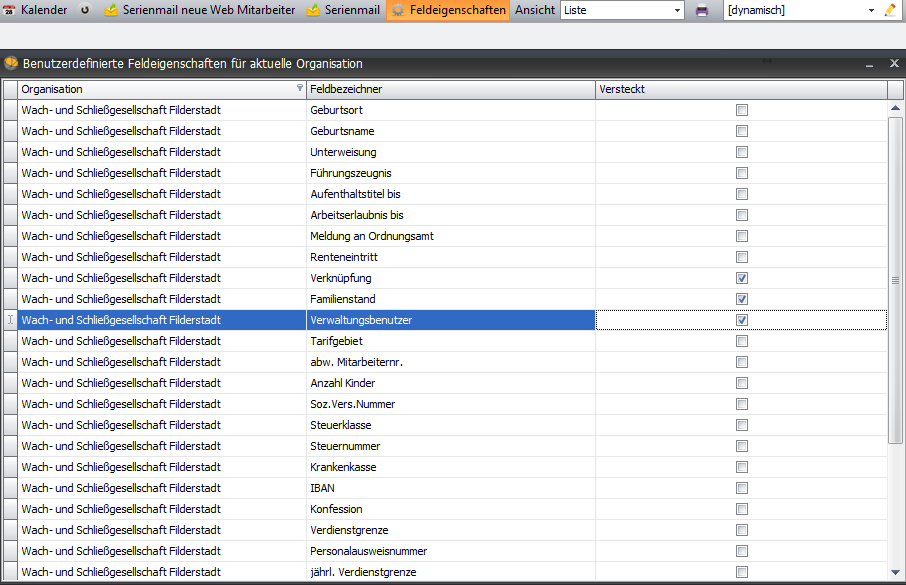Sort by Feldbezeichner column header
The height and width of the screenshot is (585, 906).
450,89
